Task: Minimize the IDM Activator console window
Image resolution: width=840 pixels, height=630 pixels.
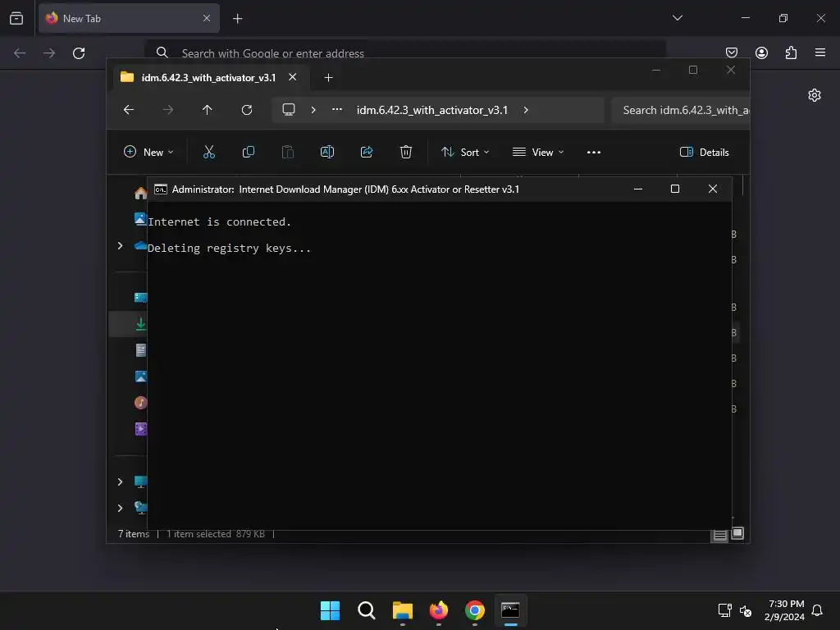Action: (x=638, y=189)
